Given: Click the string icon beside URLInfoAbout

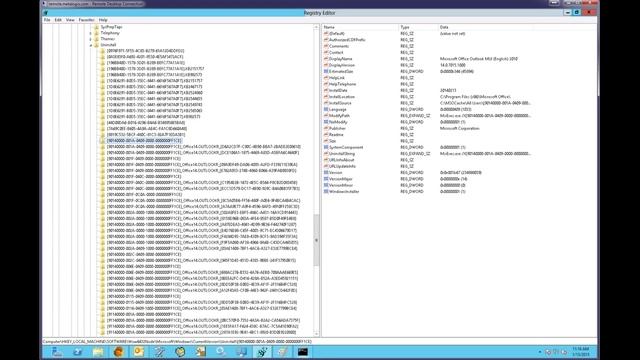Looking at the screenshot, I should (326, 160).
